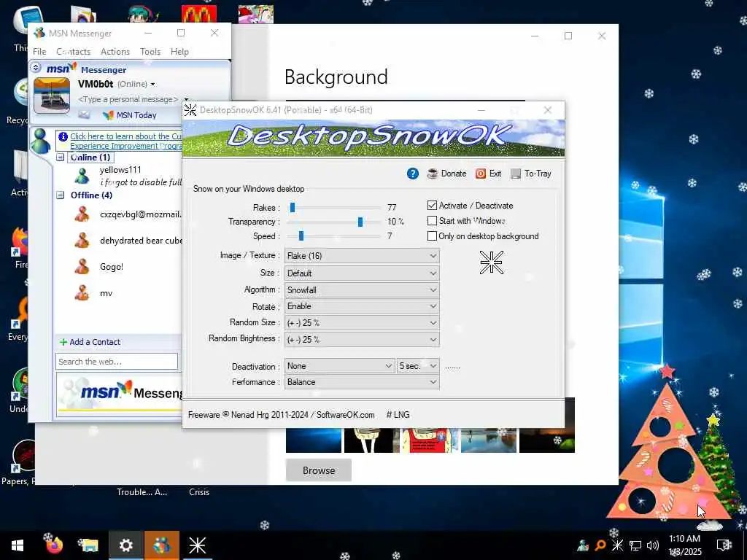Image resolution: width=747 pixels, height=560 pixels.
Task: Open MSN Today butterfly button
Action: pos(130,114)
